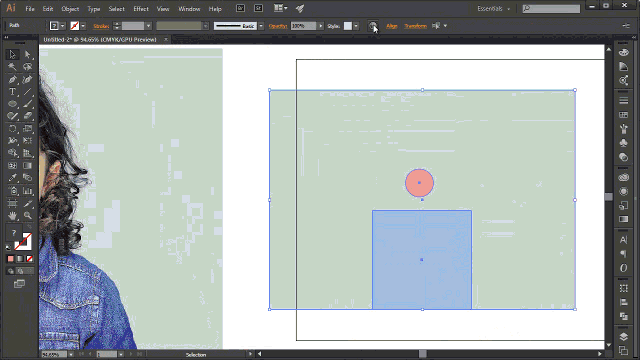Viewport: 640px width, 360px height.
Task: Select the Lasso tool
Action: tap(27, 67)
